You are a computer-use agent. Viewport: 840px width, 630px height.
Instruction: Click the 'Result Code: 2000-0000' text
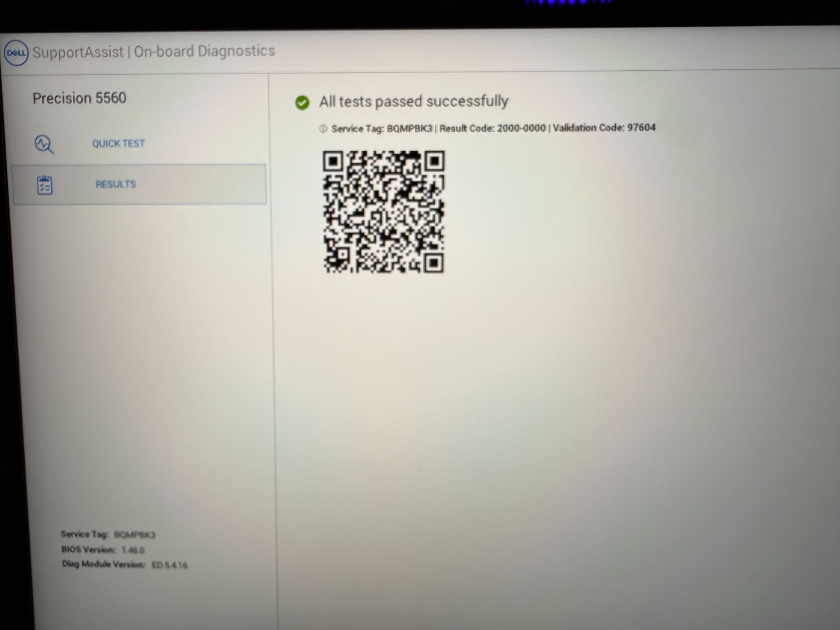pos(492,128)
